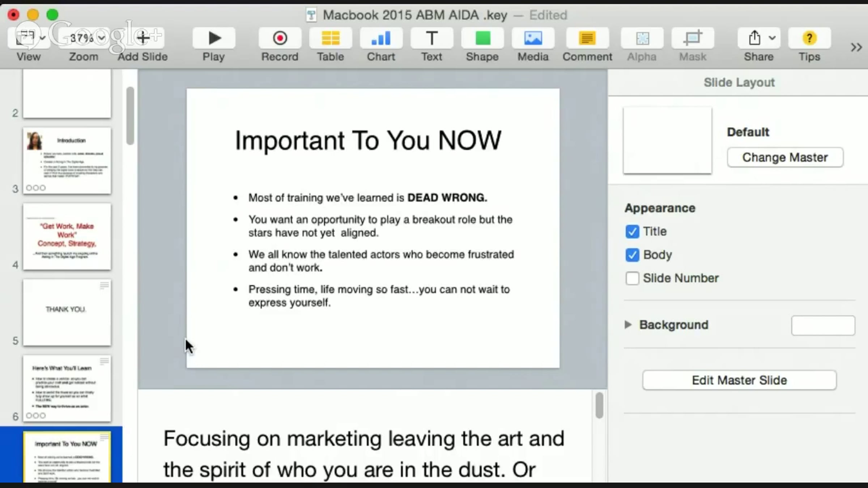Uncheck the Body appearance checkbox

click(632, 255)
